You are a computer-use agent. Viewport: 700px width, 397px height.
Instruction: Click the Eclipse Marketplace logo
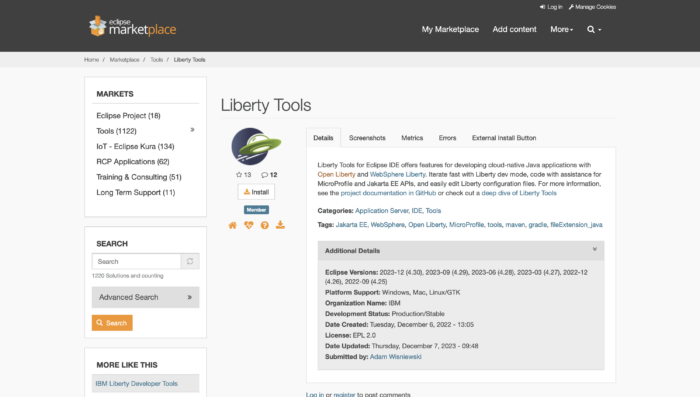click(x=132, y=26)
